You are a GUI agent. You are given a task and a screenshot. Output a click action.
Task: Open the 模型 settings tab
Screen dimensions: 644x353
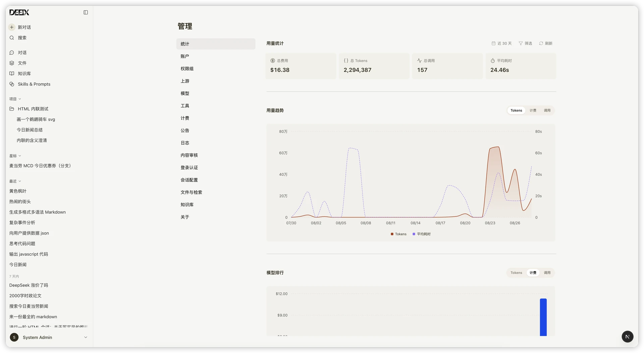(x=216, y=93)
